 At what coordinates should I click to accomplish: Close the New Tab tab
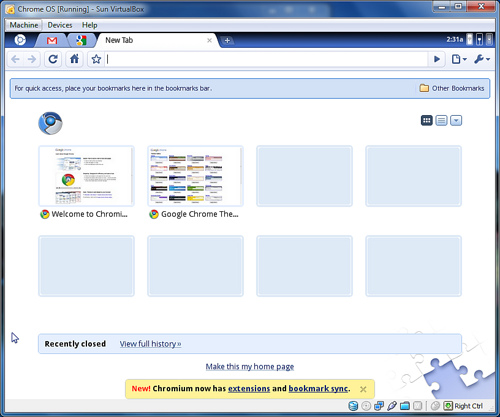(209, 40)
